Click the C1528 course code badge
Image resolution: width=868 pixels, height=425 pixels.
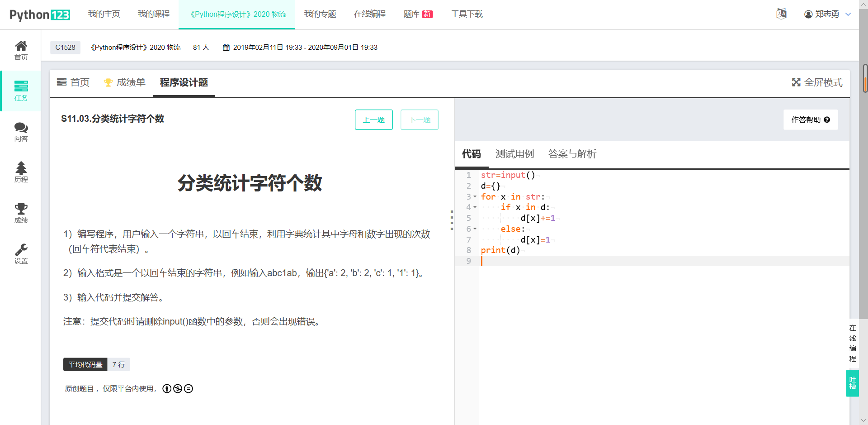click(66, 48)
